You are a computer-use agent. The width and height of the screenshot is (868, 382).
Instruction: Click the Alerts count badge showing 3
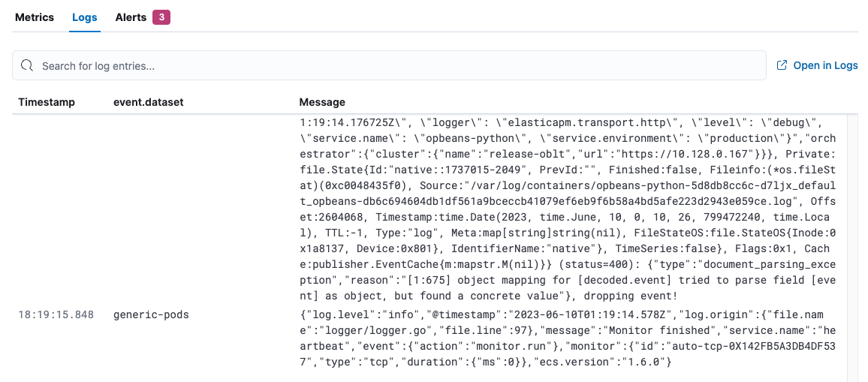click(161, 17)
